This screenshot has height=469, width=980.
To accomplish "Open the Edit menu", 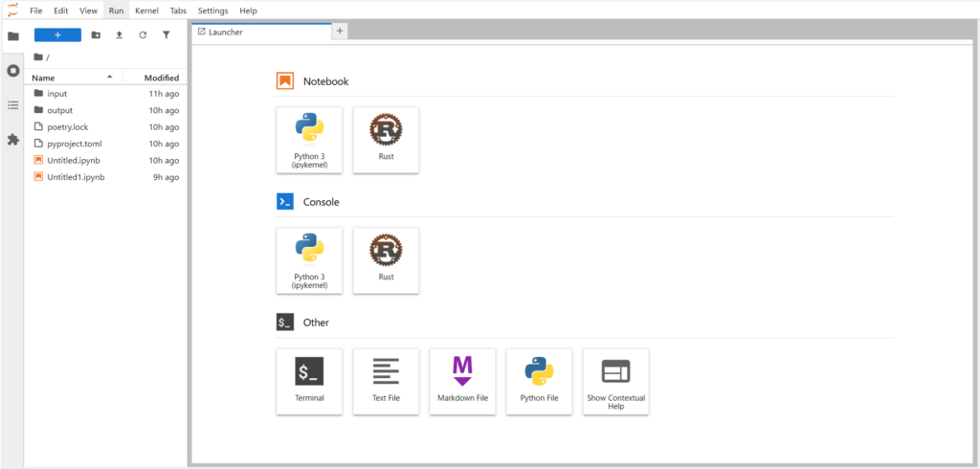I will pos(60,11).
